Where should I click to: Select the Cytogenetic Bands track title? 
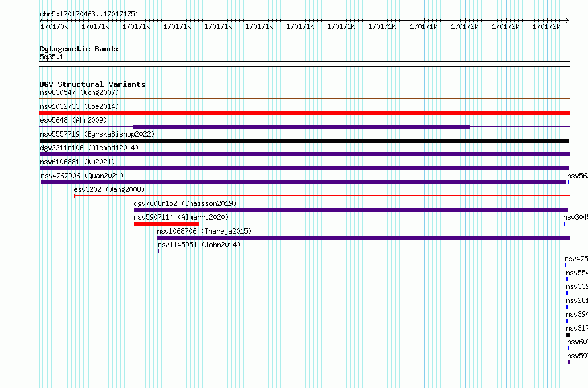tap(79, 49)
